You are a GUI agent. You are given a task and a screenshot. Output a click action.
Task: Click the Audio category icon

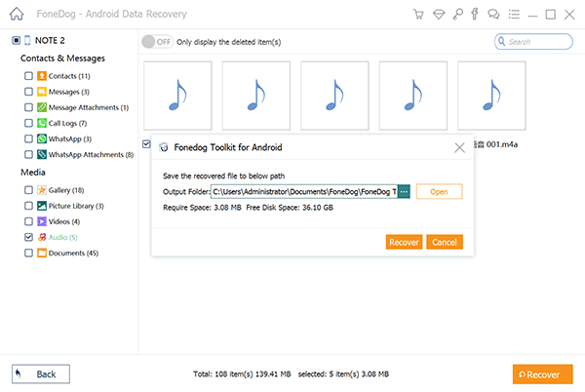point(42,237)
